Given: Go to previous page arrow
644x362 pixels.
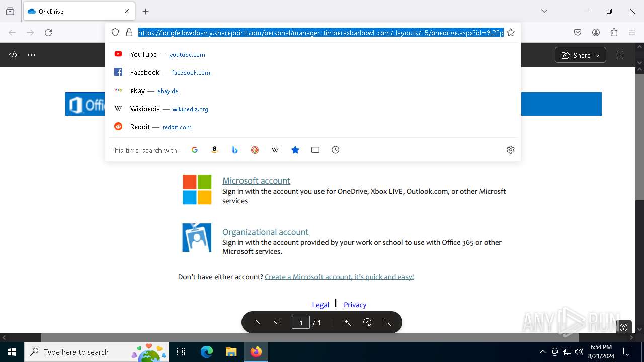Looking at the screenshot, I should (x=257, y=323).
